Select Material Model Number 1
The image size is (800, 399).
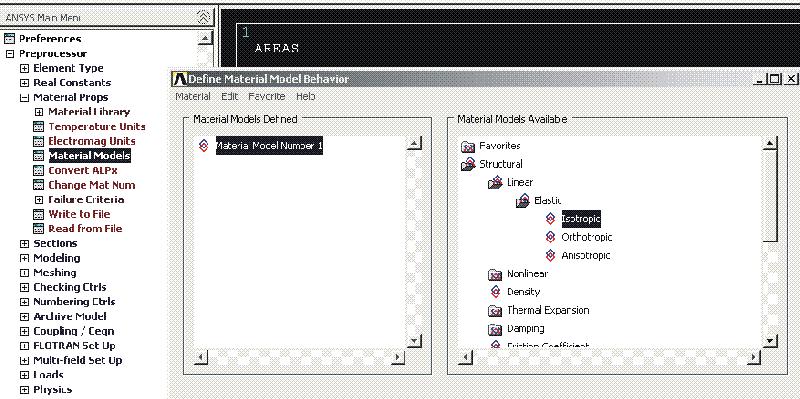(x=269, y=145)
